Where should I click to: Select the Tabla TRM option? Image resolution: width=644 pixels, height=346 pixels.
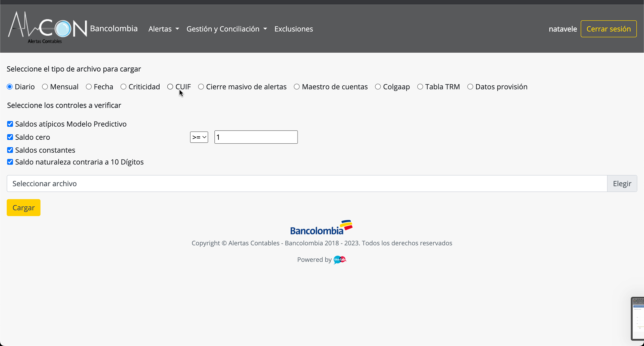click(x=420, y=87)
